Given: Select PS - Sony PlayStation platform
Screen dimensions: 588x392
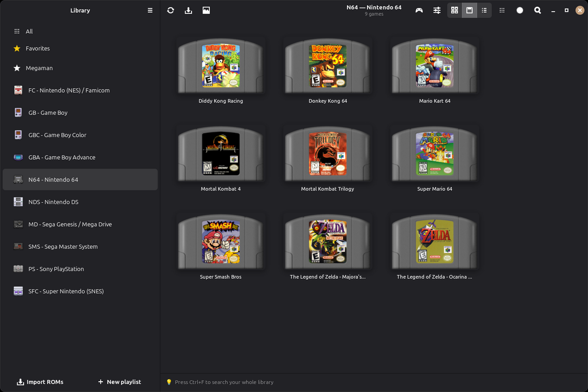Looking at the screenshot, I should click(80, 269).
